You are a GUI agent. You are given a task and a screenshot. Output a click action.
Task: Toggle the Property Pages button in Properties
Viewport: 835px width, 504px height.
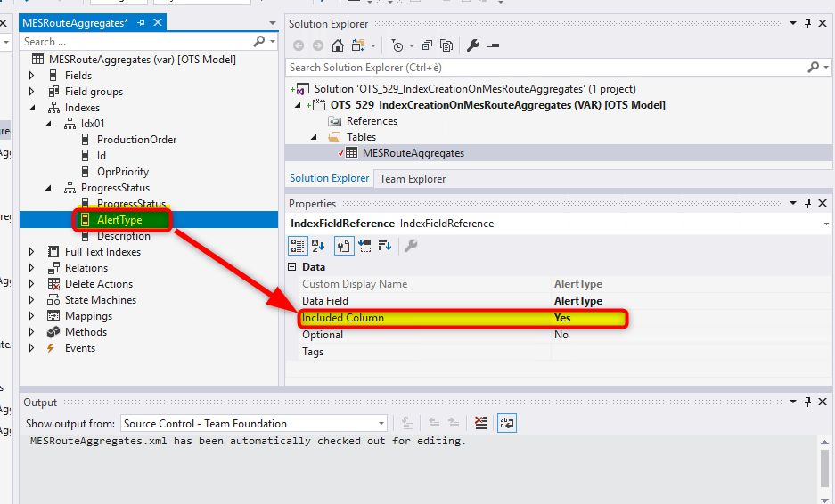click(343, 246)
